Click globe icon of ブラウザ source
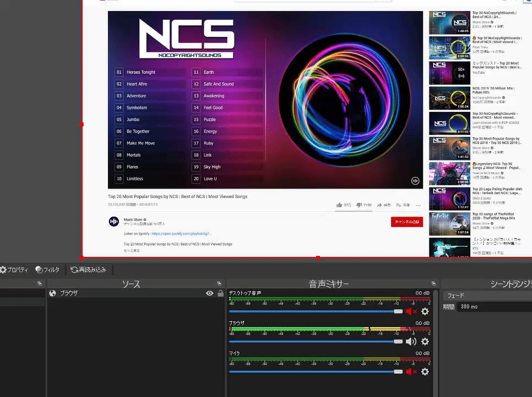This screenshot has height=397, width=532. coord(52,293)
